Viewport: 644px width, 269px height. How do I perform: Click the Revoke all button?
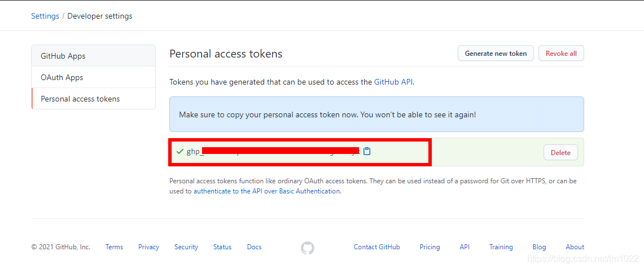561,54
